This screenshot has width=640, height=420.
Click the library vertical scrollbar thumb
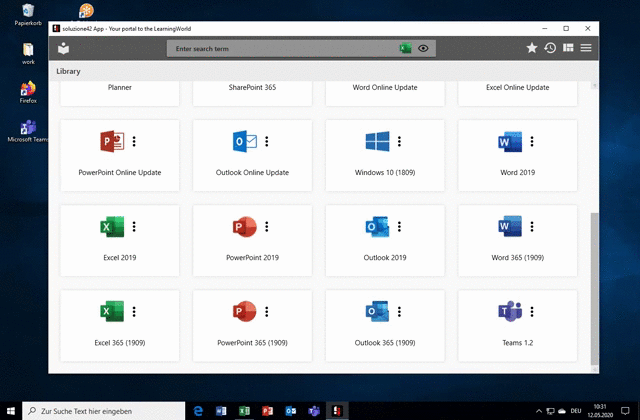coord(594,289)
